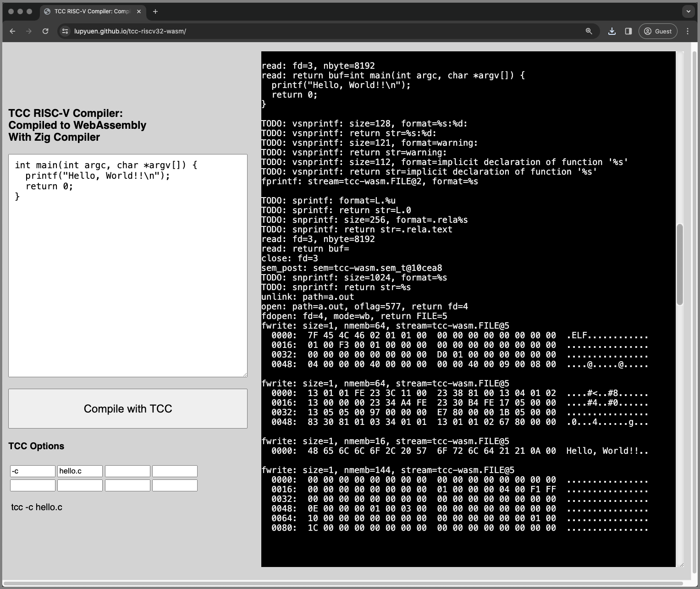Open the downloads icon in toolbar
The image size is (700, 589).
pyautogui.click(x=612, y=31)
